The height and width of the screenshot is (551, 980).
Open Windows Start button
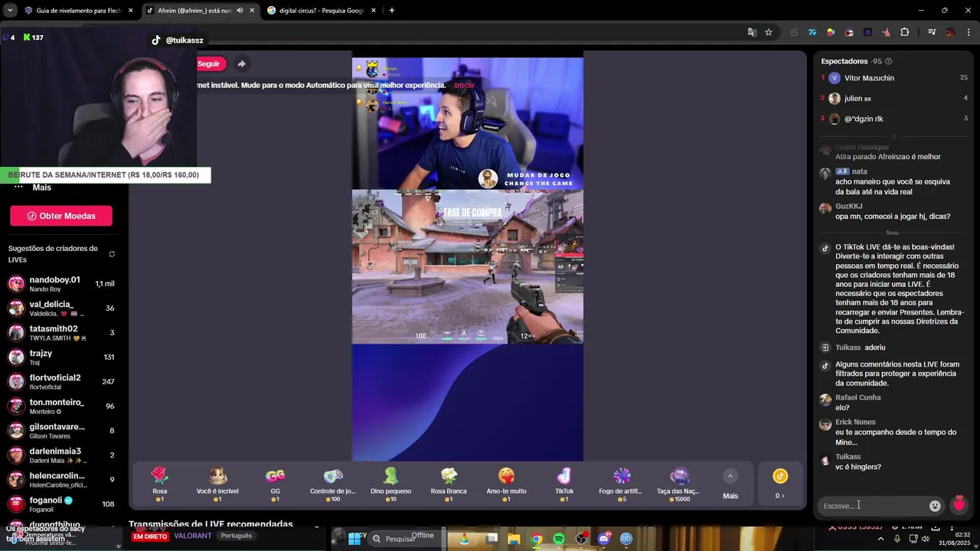click(354, 539)
